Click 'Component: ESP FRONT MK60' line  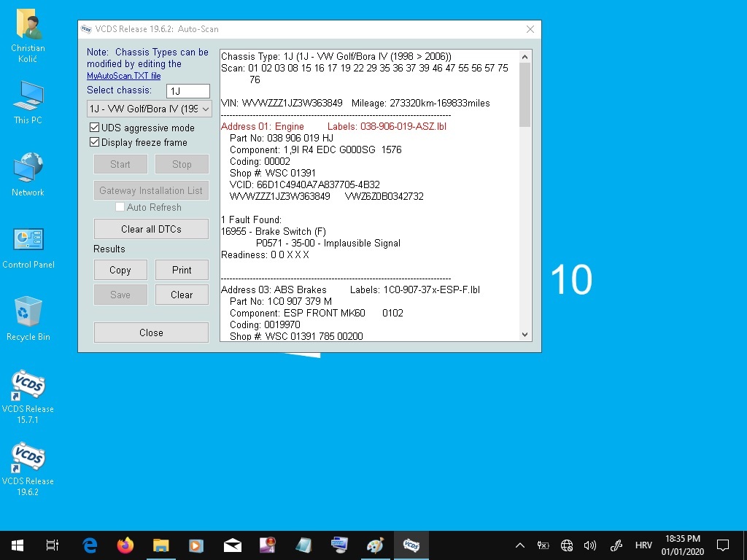pyautogui.click(x=317, y=313)
